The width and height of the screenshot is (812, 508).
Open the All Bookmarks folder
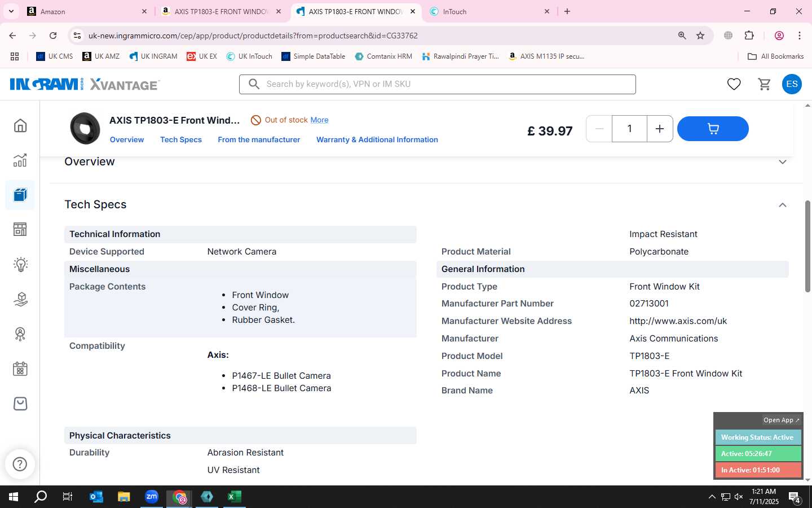tap(775, 56)
